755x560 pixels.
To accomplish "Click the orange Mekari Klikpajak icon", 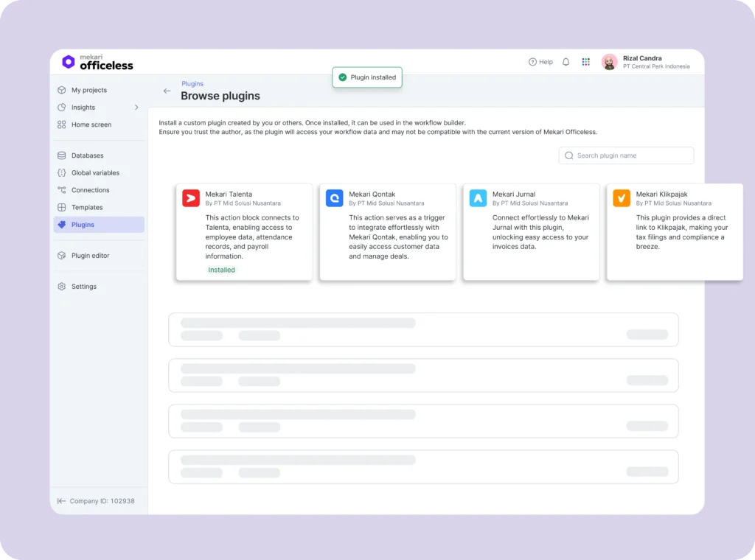I will (x=621, y=197).
